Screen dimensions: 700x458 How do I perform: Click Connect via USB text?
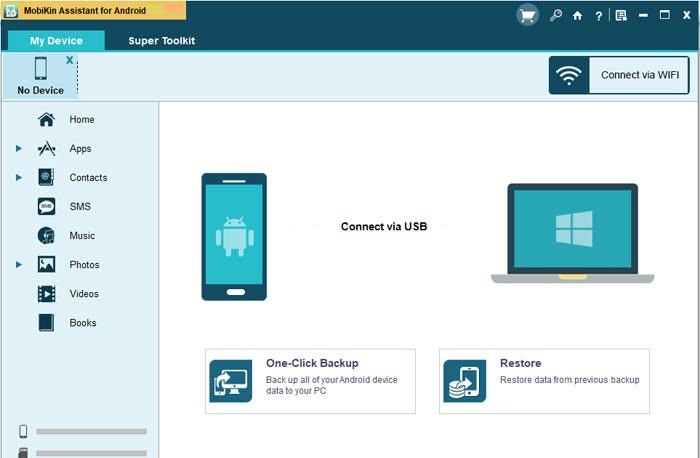tap(384, 226)
